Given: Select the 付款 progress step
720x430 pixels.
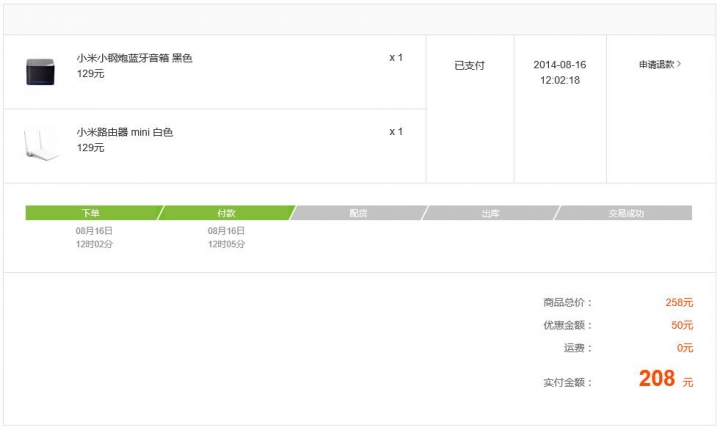Looking at the screenshot, I should (227, 213).
